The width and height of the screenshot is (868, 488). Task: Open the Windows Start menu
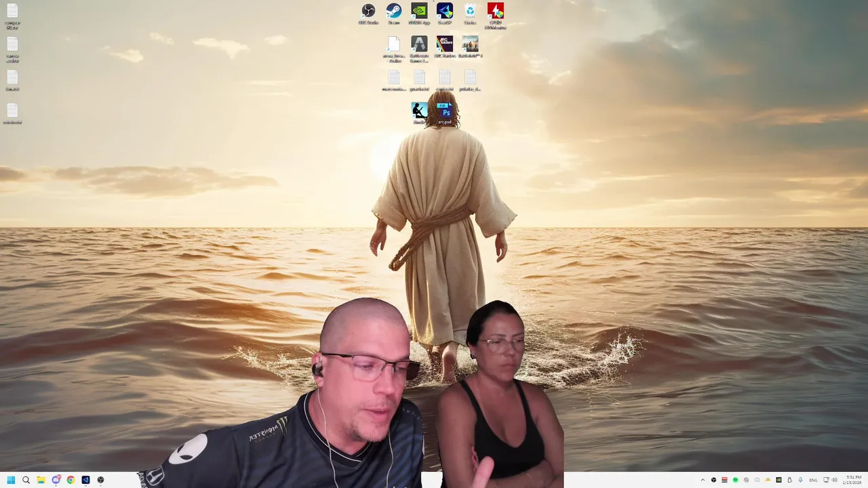(11, 480)
